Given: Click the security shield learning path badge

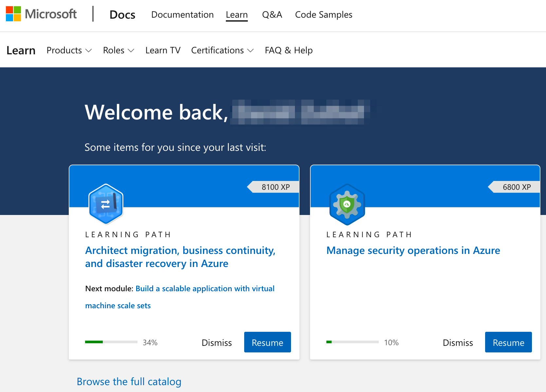Looking at the screenshot, I should pos(347,205).
